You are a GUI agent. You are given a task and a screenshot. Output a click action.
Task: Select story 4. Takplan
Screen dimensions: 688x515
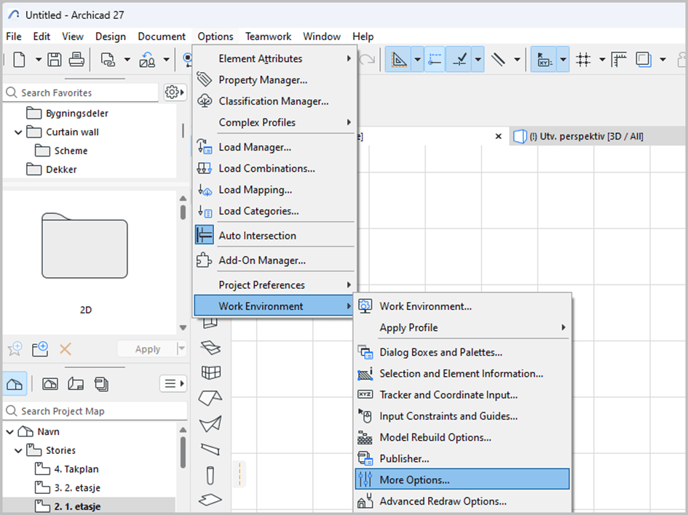[67, 469]
